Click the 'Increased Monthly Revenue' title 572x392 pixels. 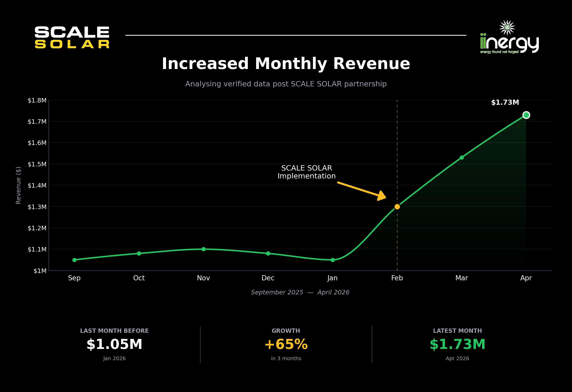pos(286,64)
